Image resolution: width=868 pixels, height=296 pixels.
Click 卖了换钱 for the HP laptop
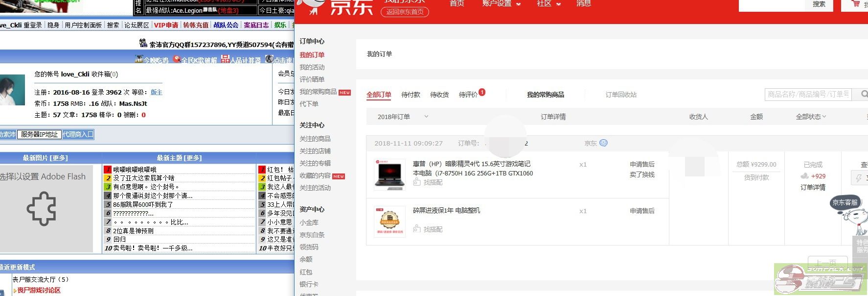(x=642, y=174)
